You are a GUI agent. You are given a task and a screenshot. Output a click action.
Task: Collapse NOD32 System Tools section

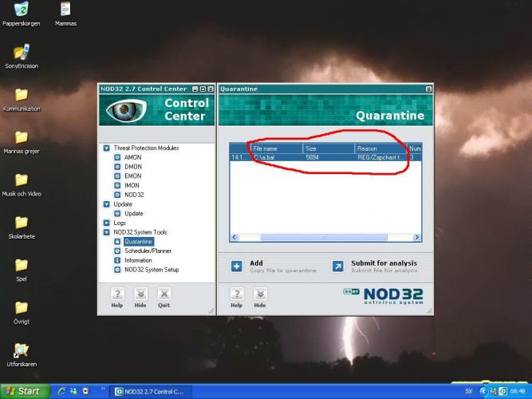point(106,232)
